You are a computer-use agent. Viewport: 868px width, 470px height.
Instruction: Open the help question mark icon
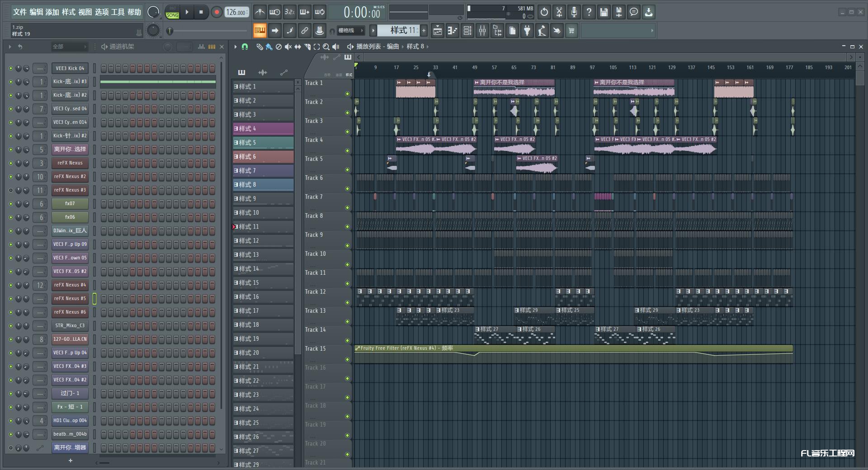(x=589, y=12)
